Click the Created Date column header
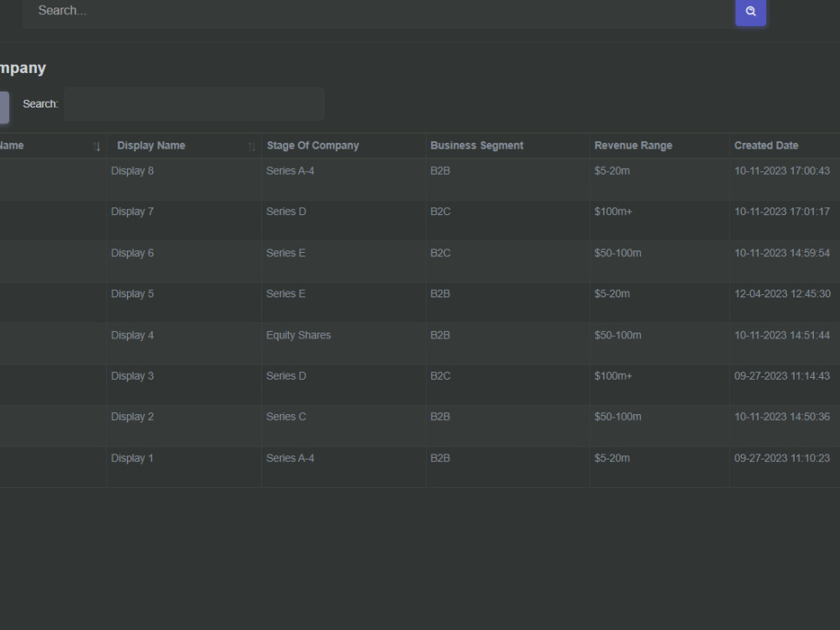 tap(766, 145)
